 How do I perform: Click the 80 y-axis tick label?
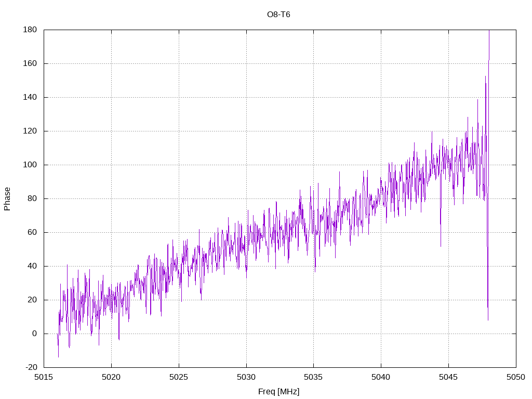[x=32, y=198]
